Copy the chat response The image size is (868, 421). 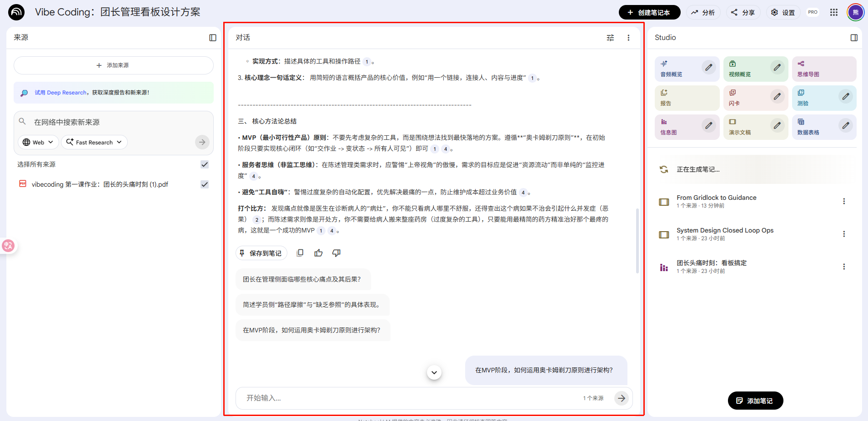click(x=300, y=253)
